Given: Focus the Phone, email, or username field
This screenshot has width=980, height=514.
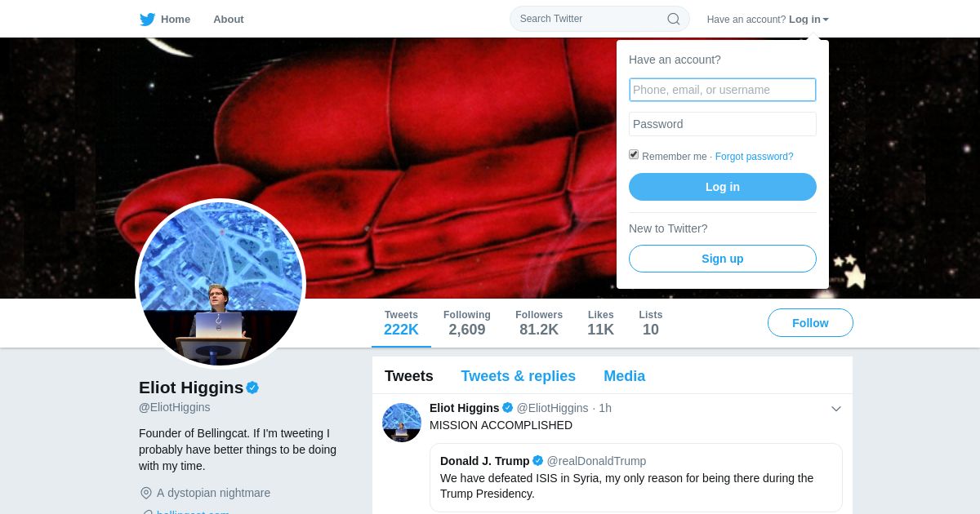Looking at the screenshot, I should click(723, 90).
